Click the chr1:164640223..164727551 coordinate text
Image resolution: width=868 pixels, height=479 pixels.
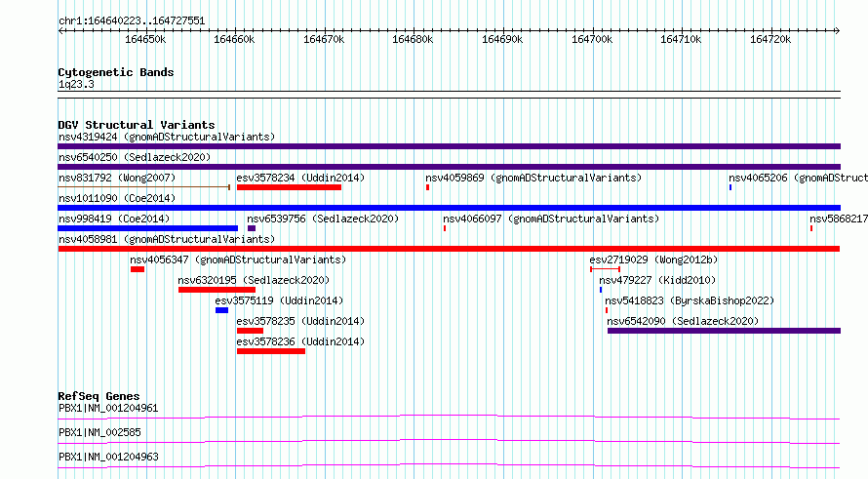click(x=132, y=21)
